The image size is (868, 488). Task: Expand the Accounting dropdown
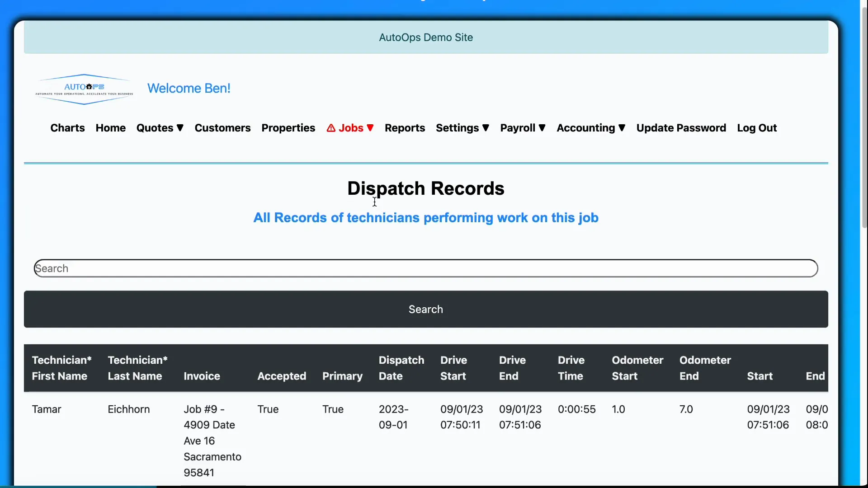point(591,128)
